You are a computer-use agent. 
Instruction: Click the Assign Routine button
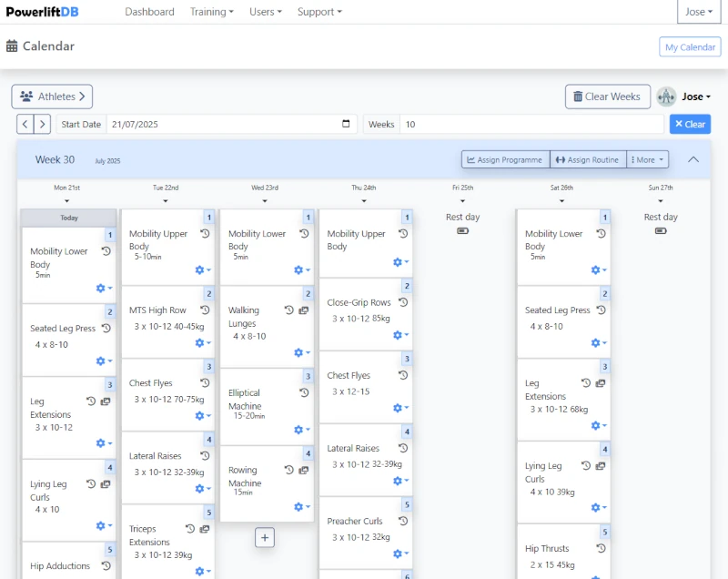pyautogui.click(x=588, y=158)
